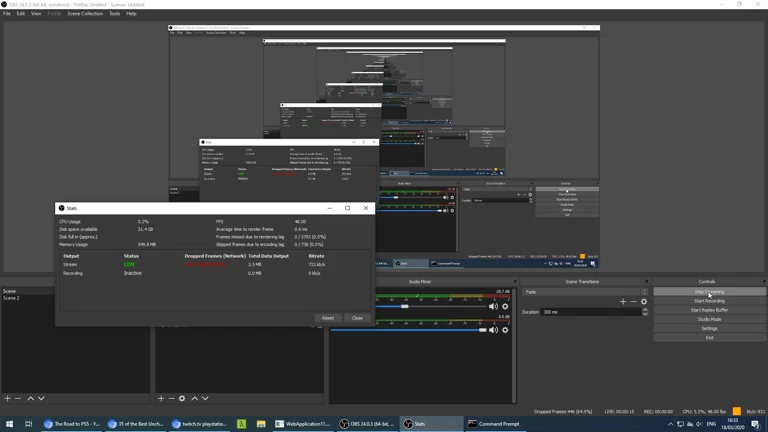Toggle Studio Mode in Controls
This screenshot has width=768, height=432.
click(709, 319)
